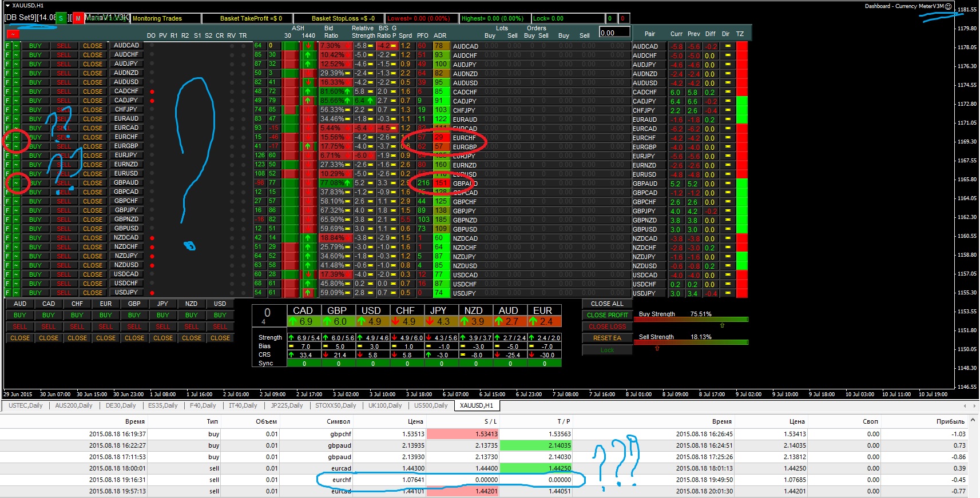Click the left tab scroll arrow
This screenshot has height=498, width=980.
[x=965, y=406]
